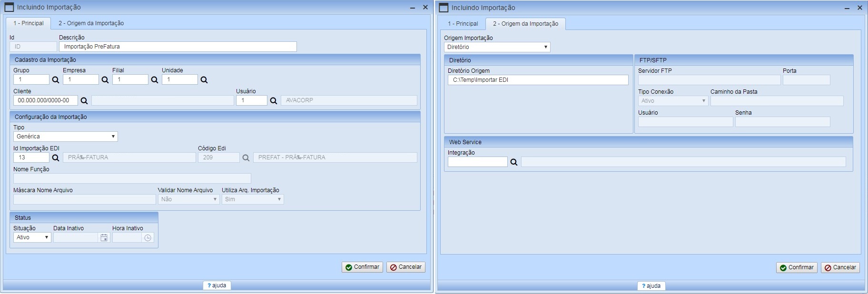This screenshot has height=294, width=868.
Task: Search for a Cliente using the magnifier
Action: point(84,101)
